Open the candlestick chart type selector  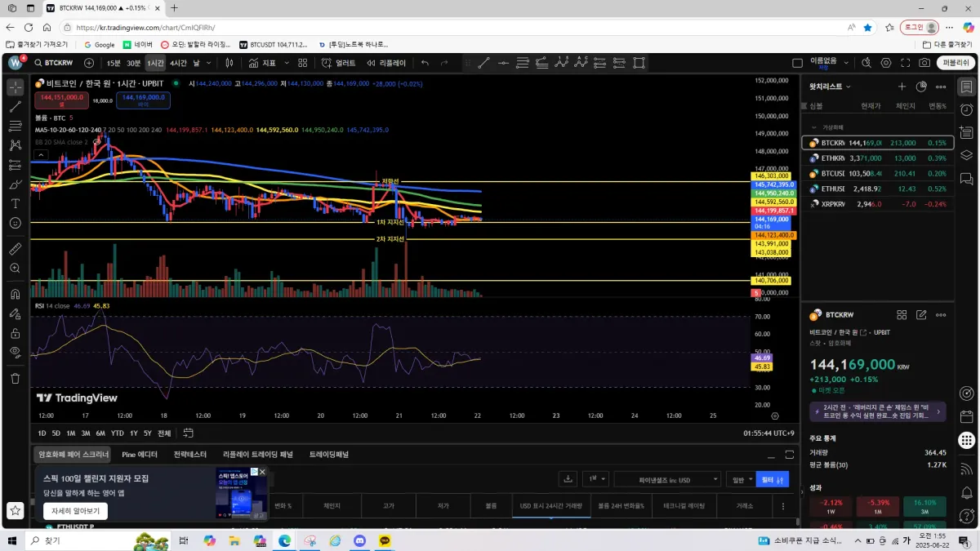pos(229,63)
